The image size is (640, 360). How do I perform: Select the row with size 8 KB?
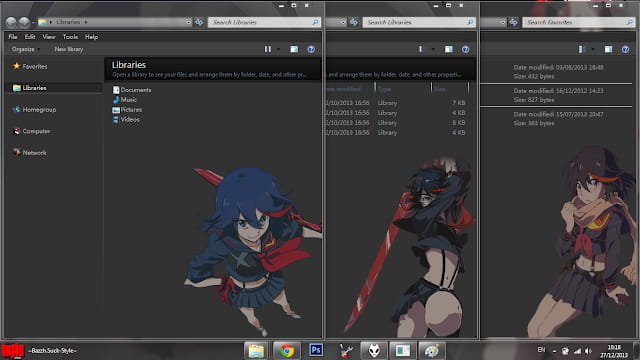point(396,122)
